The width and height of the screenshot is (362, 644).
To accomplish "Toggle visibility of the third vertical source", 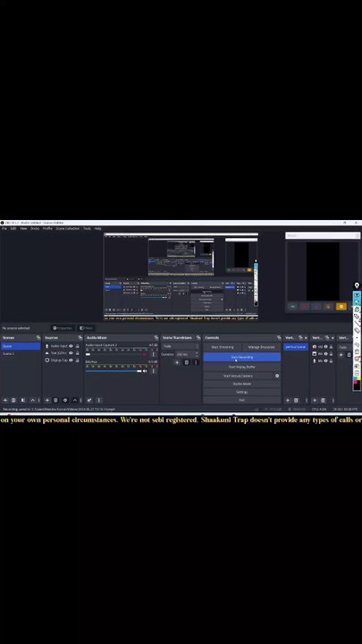I will [326, 360].
